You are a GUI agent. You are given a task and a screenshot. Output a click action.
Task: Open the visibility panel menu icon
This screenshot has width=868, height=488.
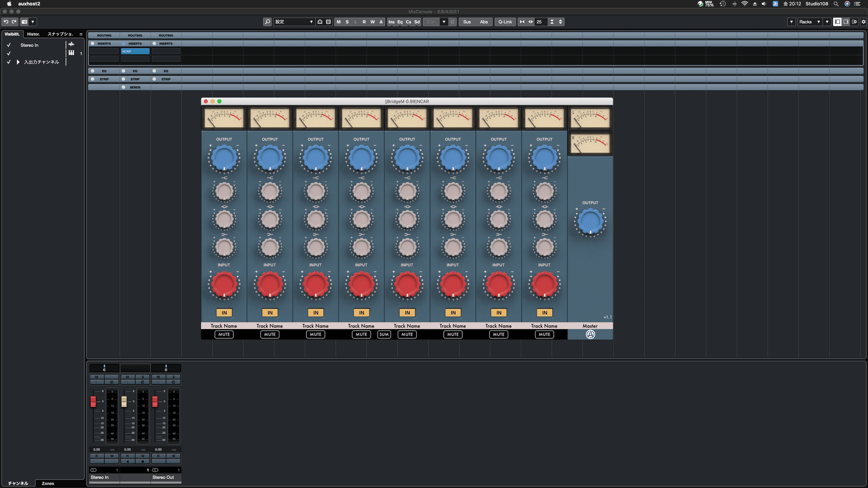click(81, 34)
